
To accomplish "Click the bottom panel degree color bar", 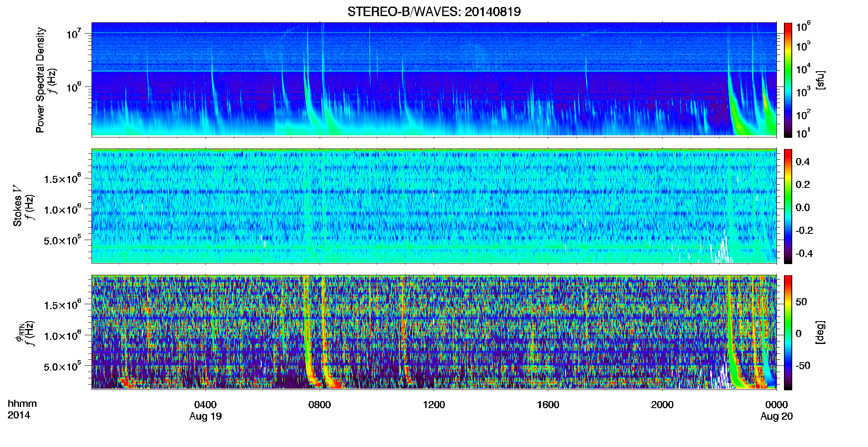I will point(788,332).
